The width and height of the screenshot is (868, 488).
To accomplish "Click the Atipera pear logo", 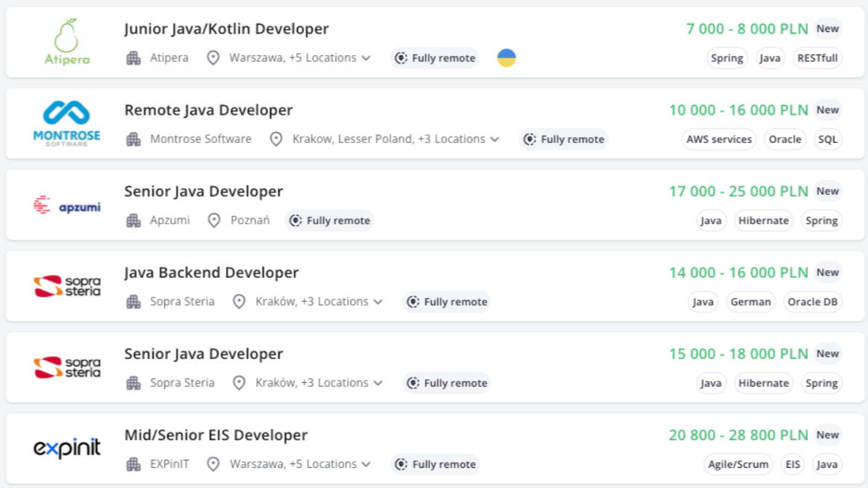I will coord(67,42).
